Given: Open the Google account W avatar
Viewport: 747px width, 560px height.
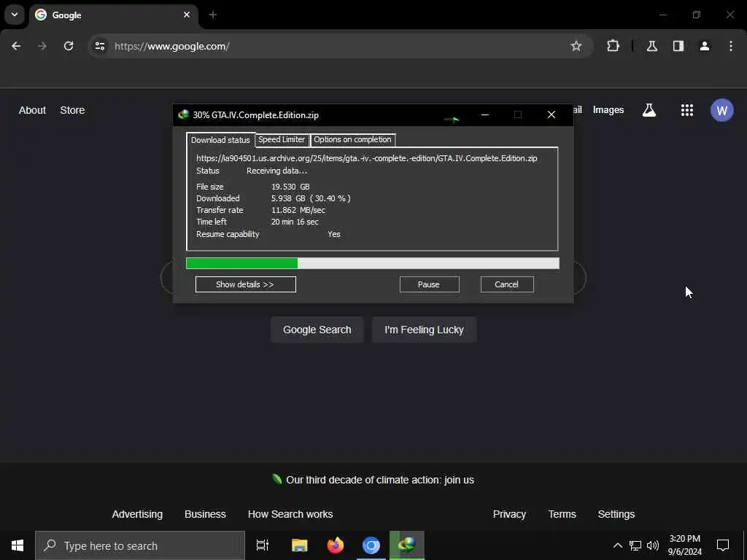Looking at the screenshot, I should pyautogui.click(x=721, y=110).
